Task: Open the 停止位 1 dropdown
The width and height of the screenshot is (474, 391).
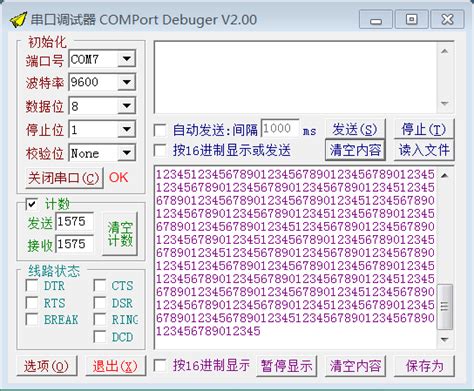Action: 127,129
